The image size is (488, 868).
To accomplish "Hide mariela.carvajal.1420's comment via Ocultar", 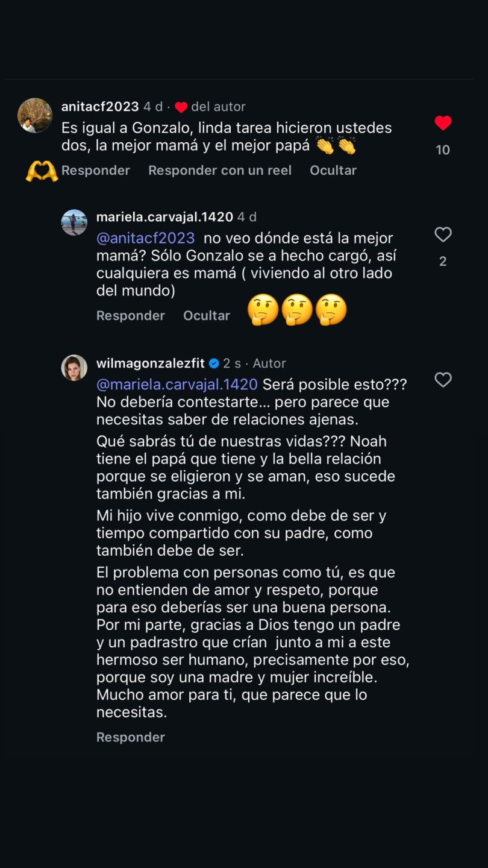I will click(207, 316).
